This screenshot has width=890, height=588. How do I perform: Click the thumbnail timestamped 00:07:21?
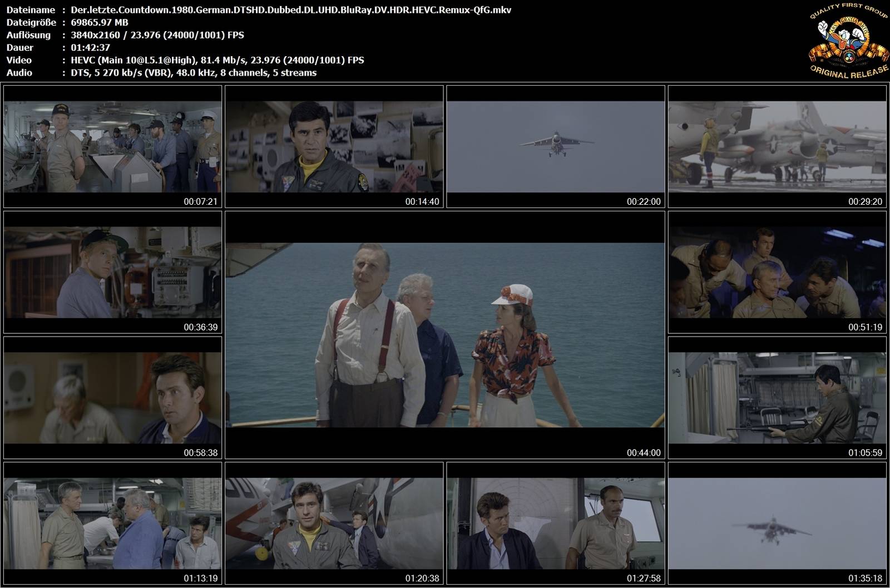[x=112, y=146]
